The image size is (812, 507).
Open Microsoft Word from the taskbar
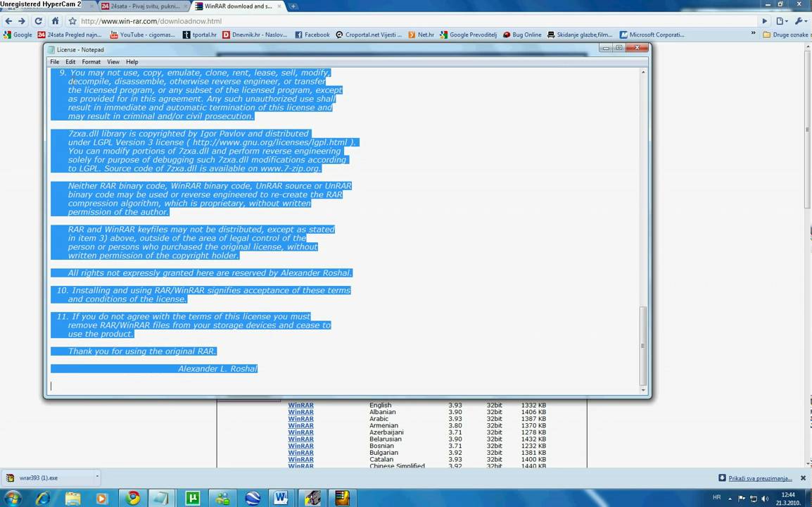point(281,498)
